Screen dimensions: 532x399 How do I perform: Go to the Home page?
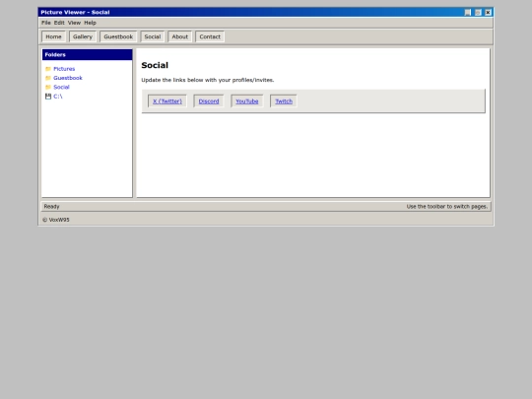click(x=53, y=36)
